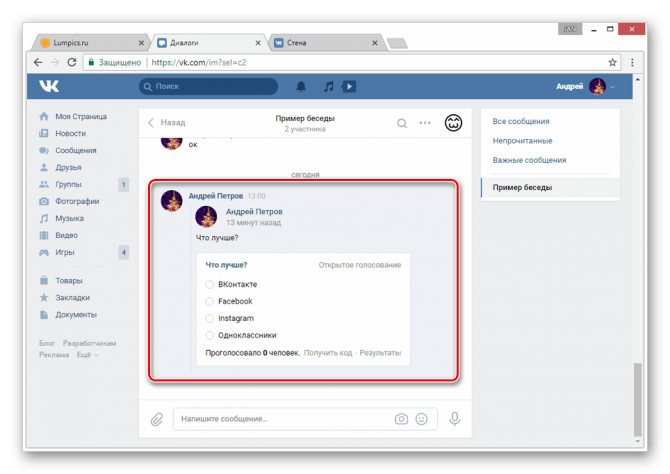670x474 pixels.
Task: Click Разработчикам footer link
Action: [x=89, y=343]
